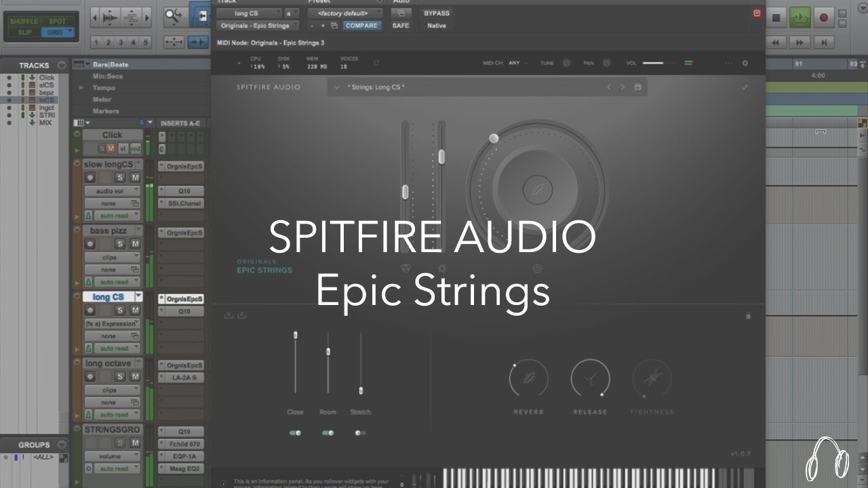
Task: Open the factory default preset dropdown
Action: pyautogui.click(x=345, y=13)
